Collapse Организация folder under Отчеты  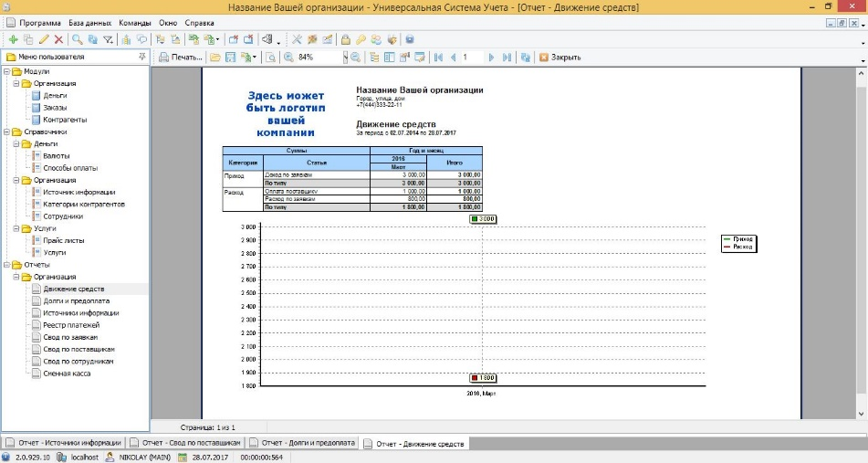click(x=16, y=277)
